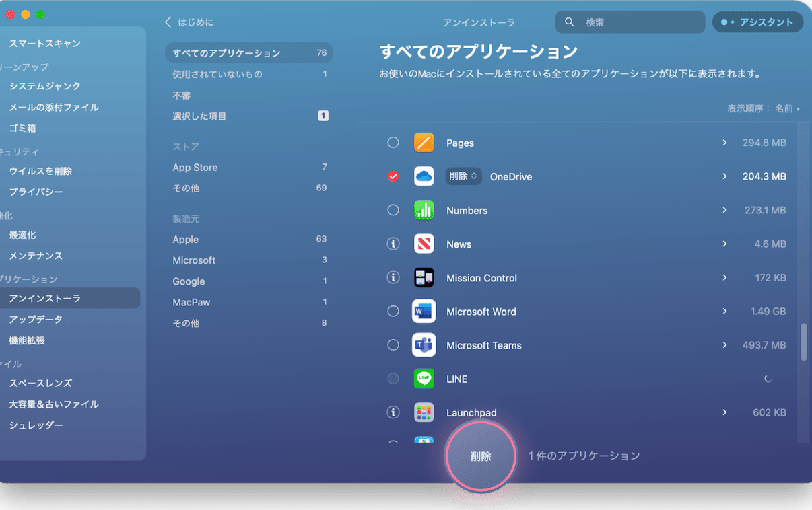Click the OneDrive cloud icon
The height and width of the screenshot is (510, 812).
click(x=424, y=176)
